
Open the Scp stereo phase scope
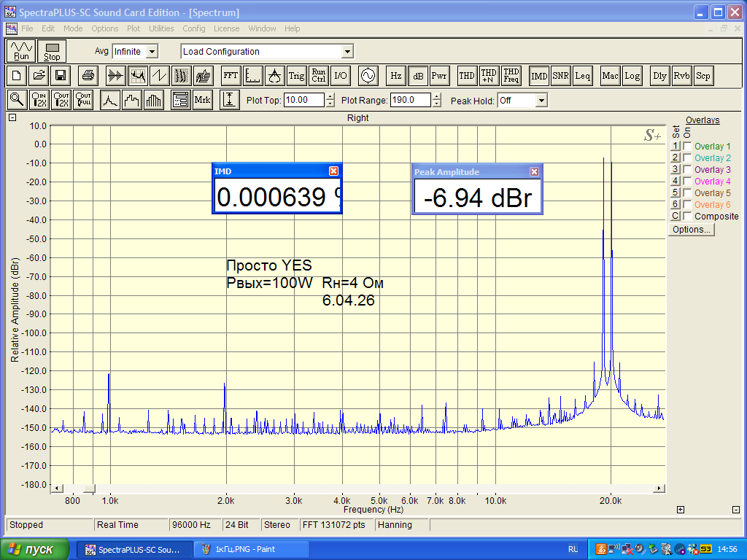[703, 76]
